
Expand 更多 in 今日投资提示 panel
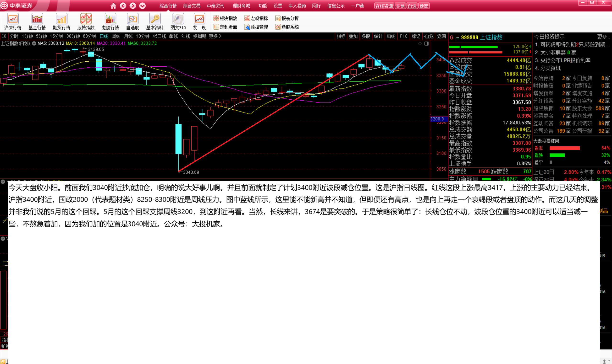(604, 37)
